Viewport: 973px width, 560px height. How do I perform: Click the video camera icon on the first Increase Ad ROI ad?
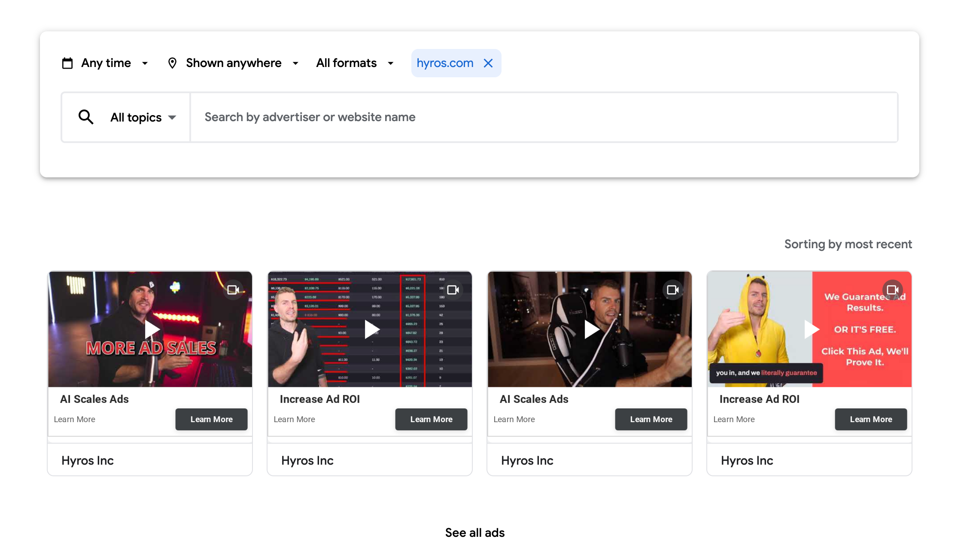coord(453,289)
